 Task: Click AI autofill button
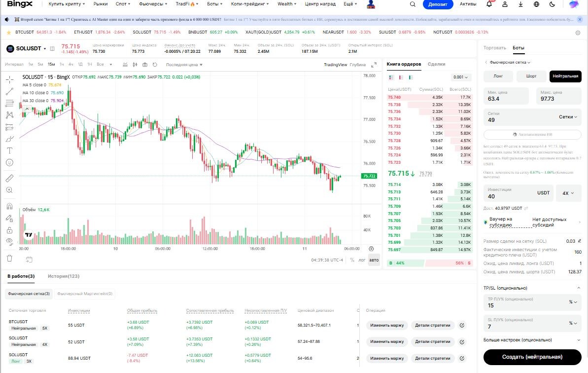(532, 134)
